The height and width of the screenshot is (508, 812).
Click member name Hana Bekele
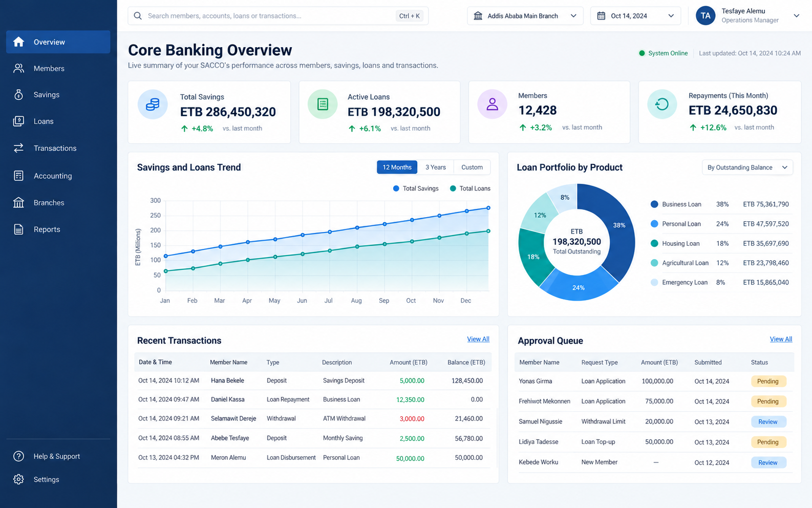click(227, 380)
